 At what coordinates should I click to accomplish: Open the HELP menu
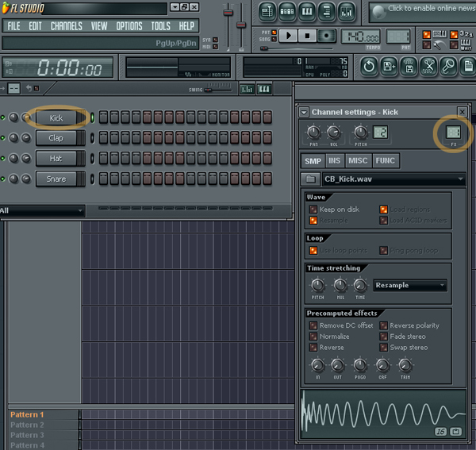tap(186, 26)
